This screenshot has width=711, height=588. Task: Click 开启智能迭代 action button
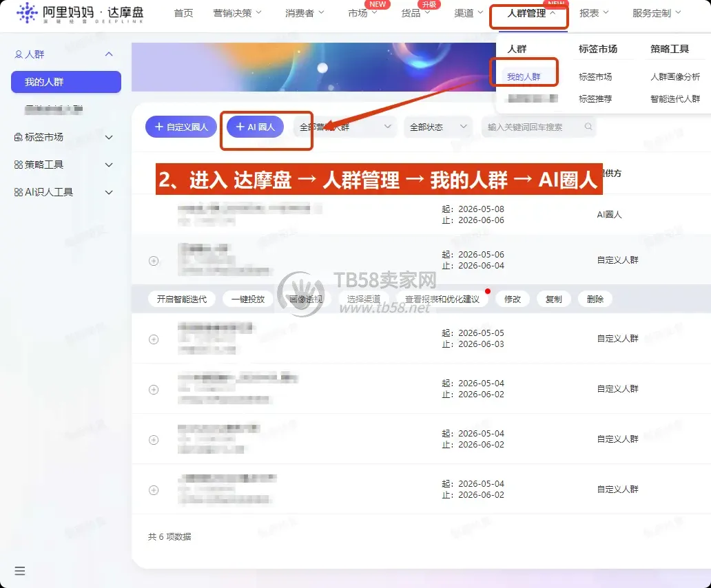pos(182,299)
